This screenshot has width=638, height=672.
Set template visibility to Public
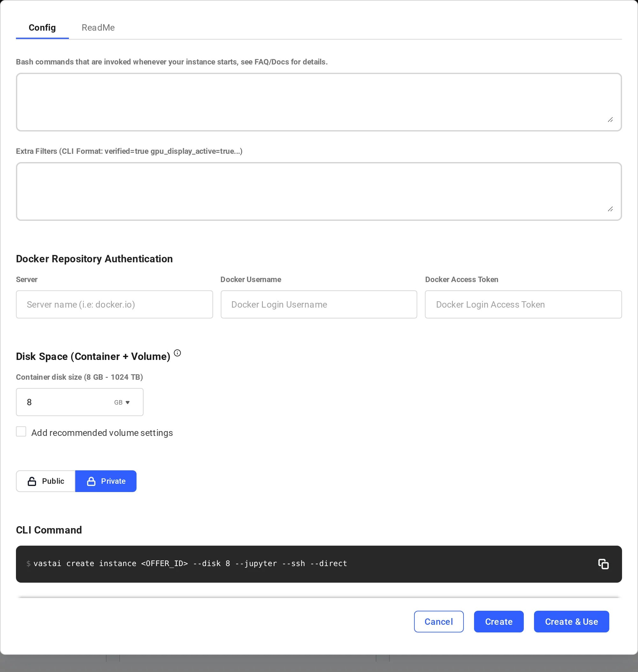pyautogui.click(x=46, y=481)
